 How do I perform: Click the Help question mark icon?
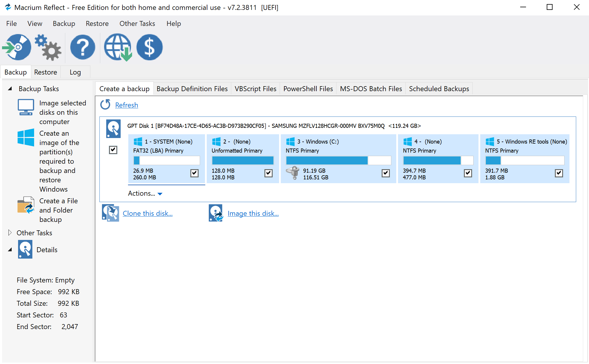pyautogui.click(x=83, y=47)
